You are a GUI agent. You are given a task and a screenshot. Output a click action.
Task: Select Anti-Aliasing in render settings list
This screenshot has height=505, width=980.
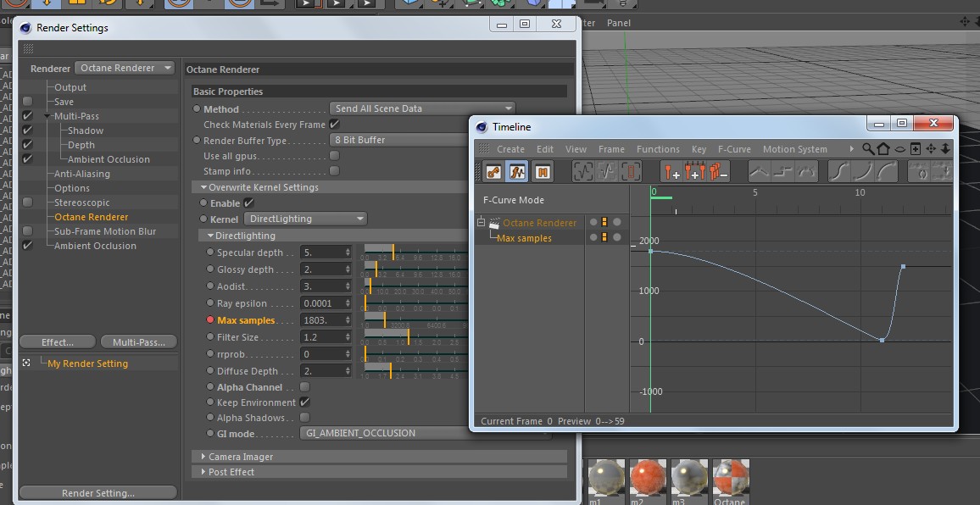click(x=82, y=173)
